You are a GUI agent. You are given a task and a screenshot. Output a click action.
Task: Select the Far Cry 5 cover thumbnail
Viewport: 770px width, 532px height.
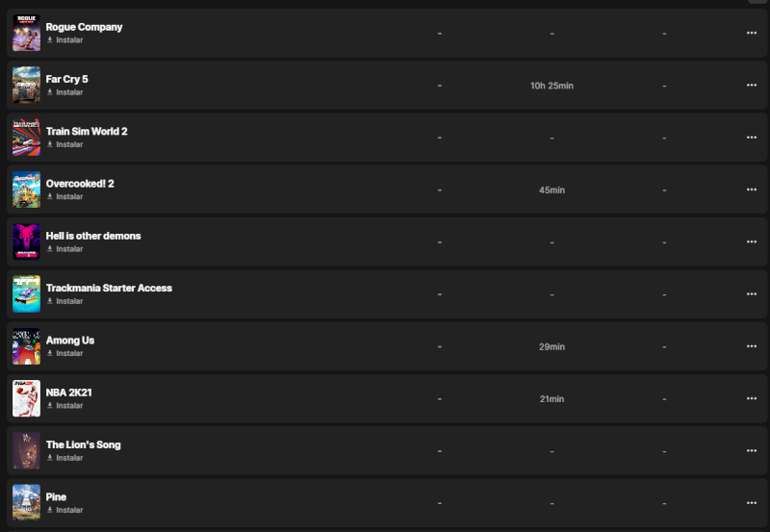(26, 85)
